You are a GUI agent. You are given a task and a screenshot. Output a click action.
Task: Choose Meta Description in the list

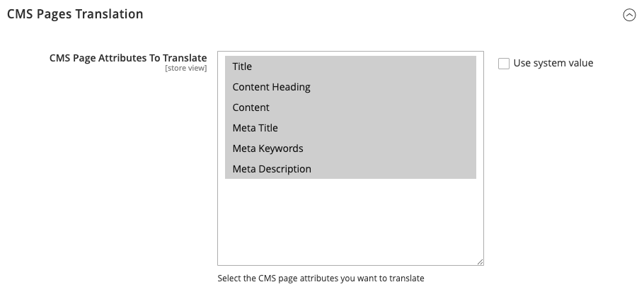[x=272, y=169]
